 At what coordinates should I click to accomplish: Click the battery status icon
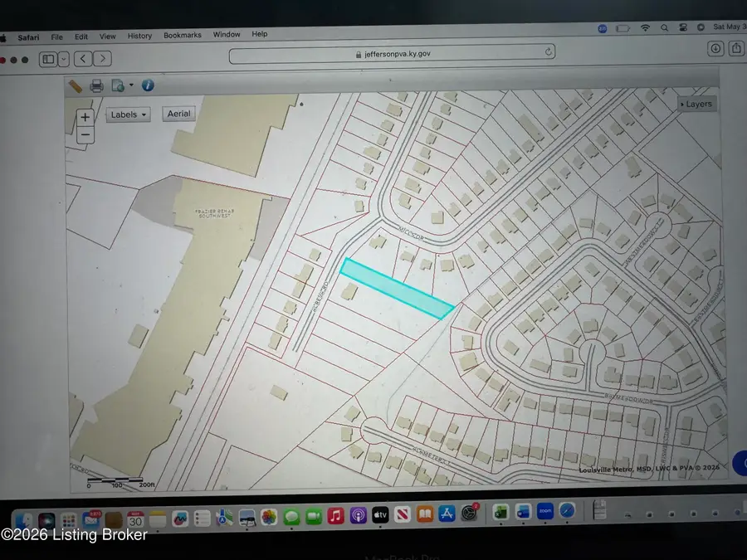coord(622,28)
